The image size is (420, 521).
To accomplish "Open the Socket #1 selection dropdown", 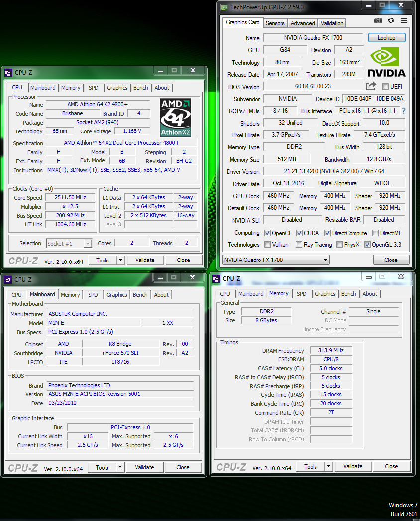I will click(69, 244).
